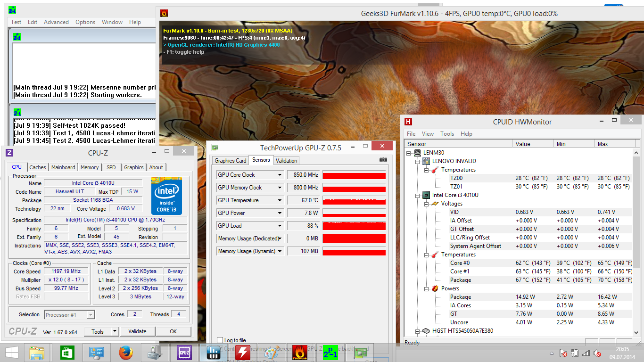Open the Advanced menu in Prime95
The width and height of the screenshot is (644, 362).
click(56, 22)
